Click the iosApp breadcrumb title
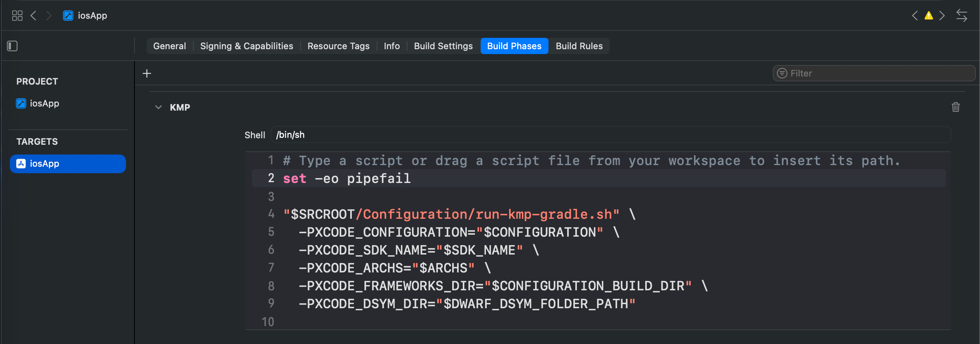 pyautogui.click(x=92, y=15)
